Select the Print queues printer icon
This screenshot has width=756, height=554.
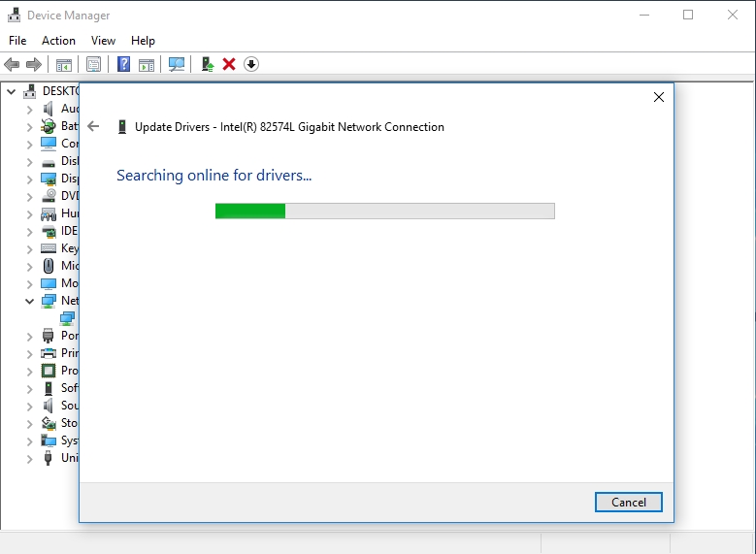click(49, 353)
